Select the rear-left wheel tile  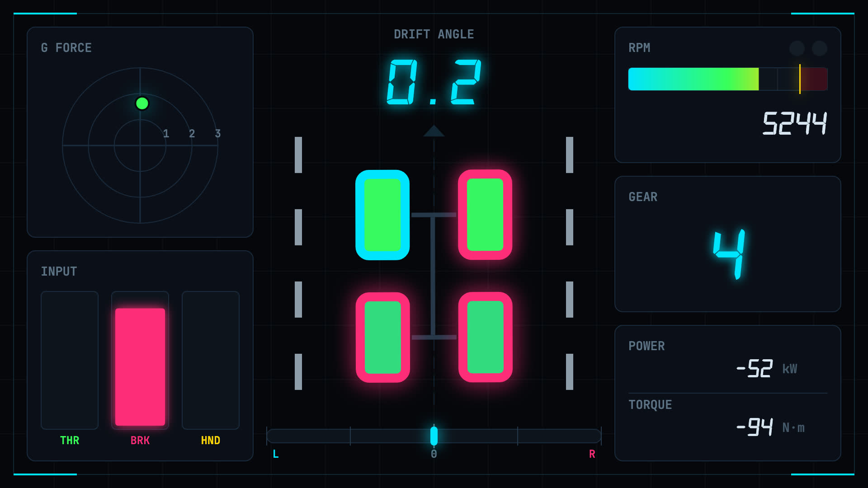[x=383, y=338]
